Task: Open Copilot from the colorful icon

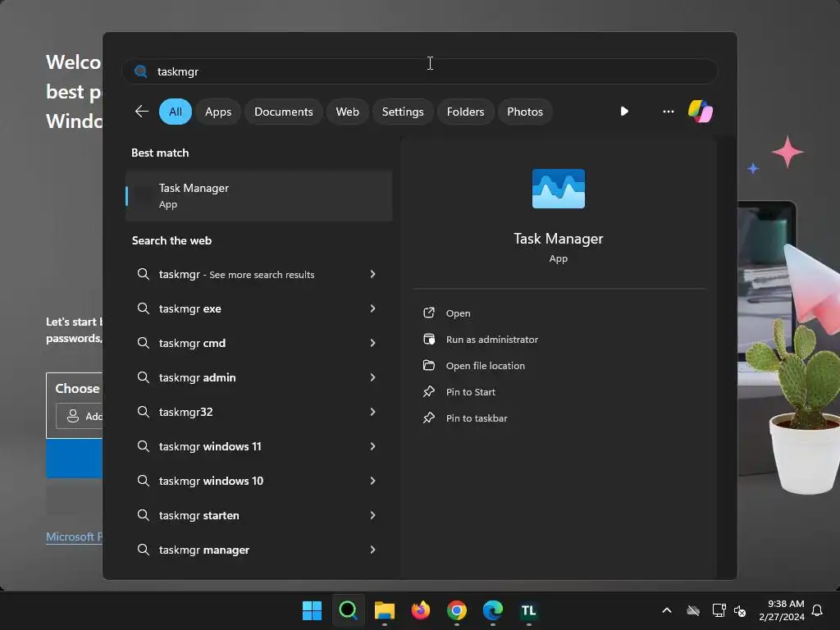Action: tap(701, 112)
